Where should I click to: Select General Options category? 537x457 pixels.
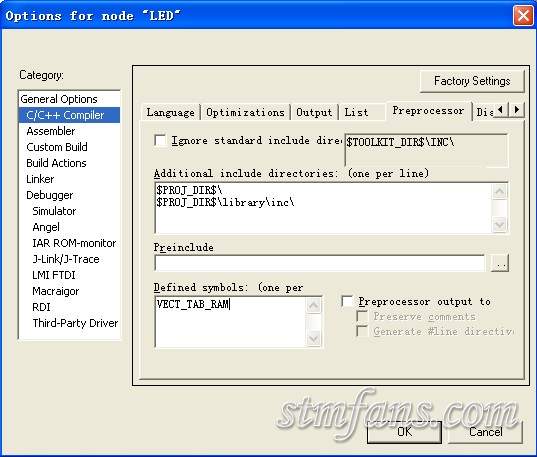coord(59,99)
